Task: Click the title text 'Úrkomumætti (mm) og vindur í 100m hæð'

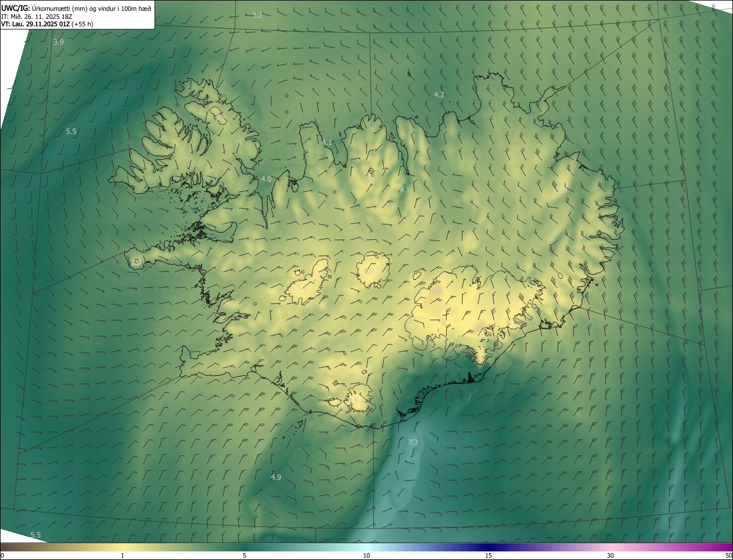Action: pyautogui.click(x=92, y=8)
